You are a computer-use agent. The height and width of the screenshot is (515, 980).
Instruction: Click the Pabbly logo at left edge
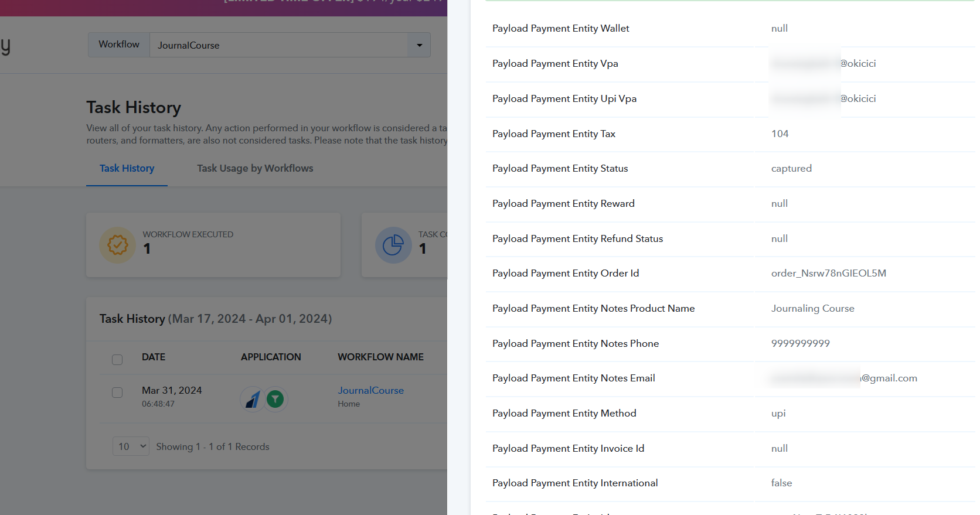click(5, 46)
